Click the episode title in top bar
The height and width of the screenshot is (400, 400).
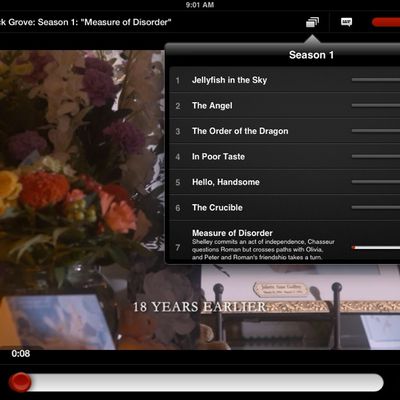[85, 22]
